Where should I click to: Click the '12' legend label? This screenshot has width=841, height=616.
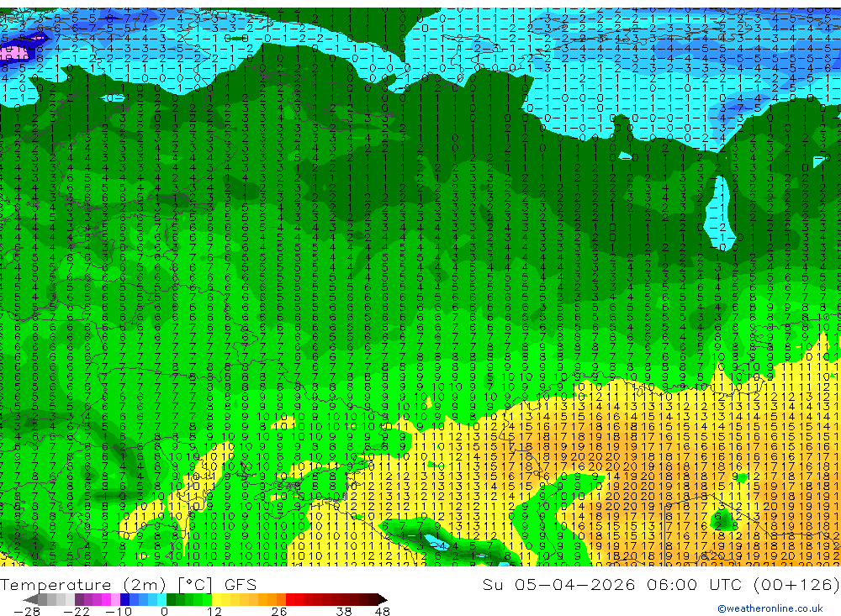pos(214,611)
